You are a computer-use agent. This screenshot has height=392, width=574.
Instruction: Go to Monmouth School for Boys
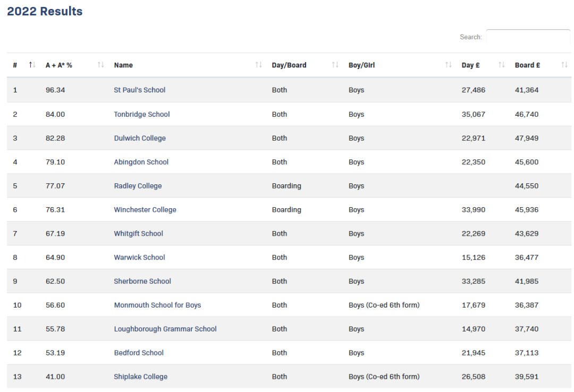(x=157, y=305)
